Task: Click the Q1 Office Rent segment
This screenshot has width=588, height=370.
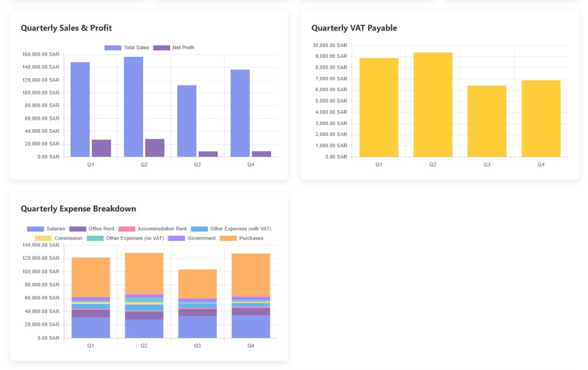Action: [x=91, y=313]
